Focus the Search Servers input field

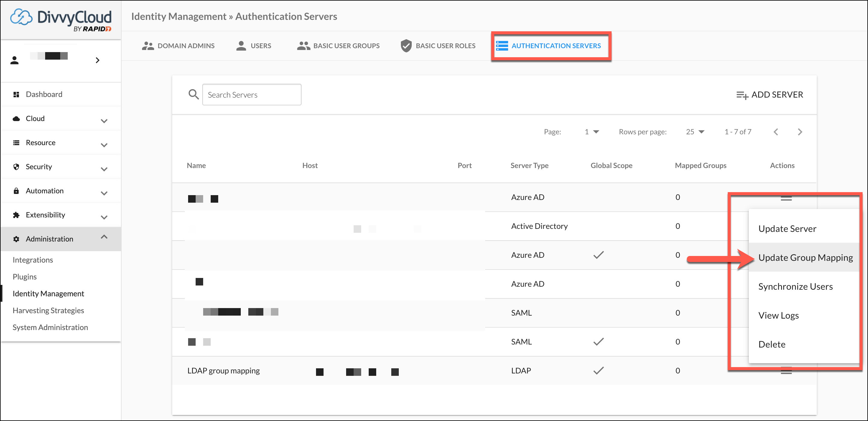[252, 95]
